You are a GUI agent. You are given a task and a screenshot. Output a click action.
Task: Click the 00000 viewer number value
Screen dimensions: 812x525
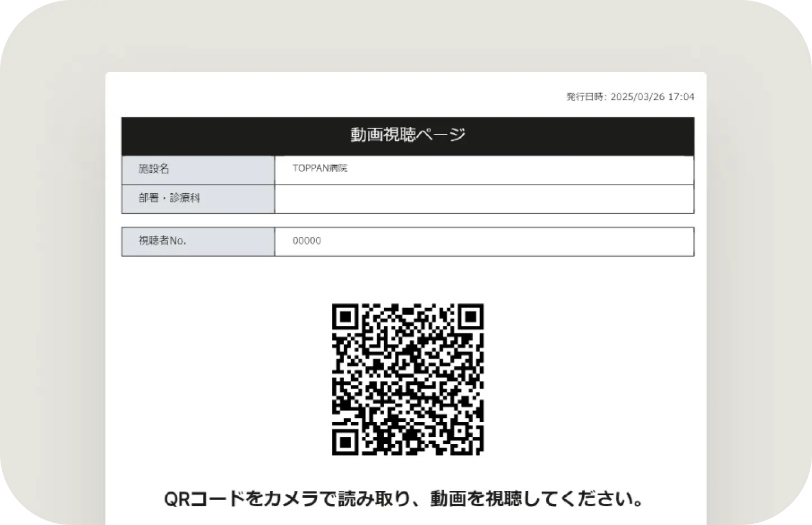307,241
